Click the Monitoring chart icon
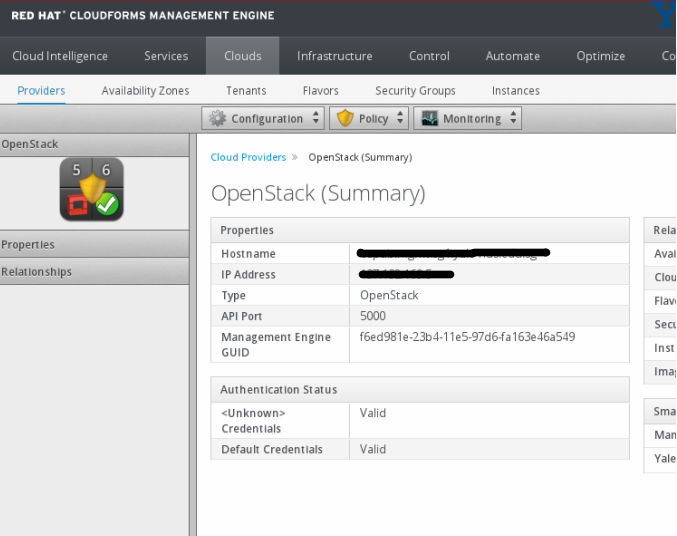 click(x=430, y=118)
